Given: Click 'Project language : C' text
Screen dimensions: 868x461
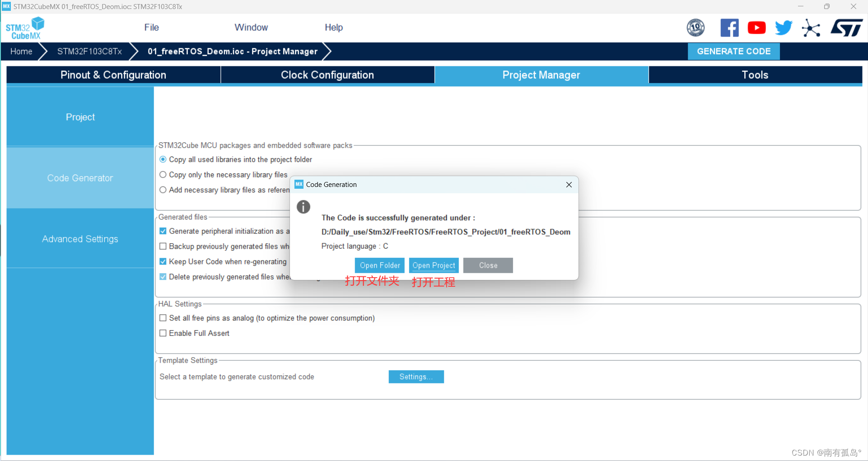Looking at the screenshot, I should click(355, 246).
